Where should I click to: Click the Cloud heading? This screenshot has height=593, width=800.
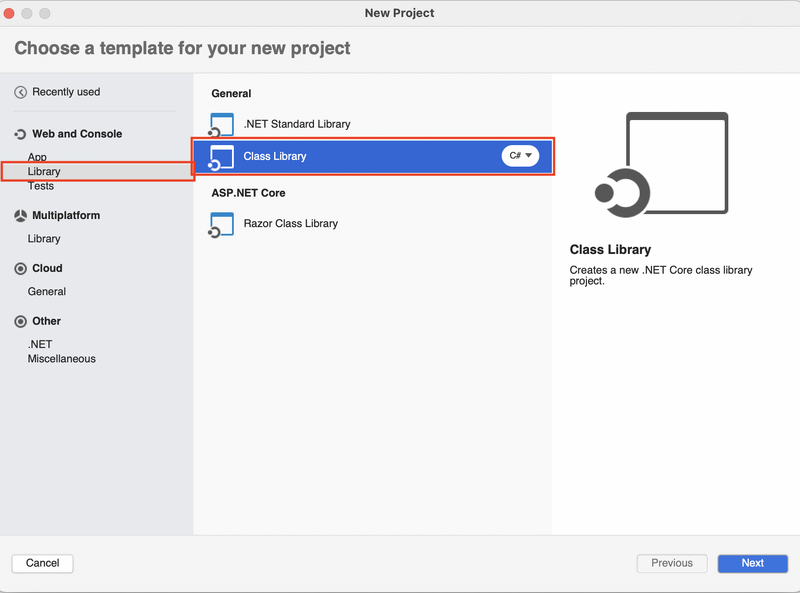(x=47, y=268)
